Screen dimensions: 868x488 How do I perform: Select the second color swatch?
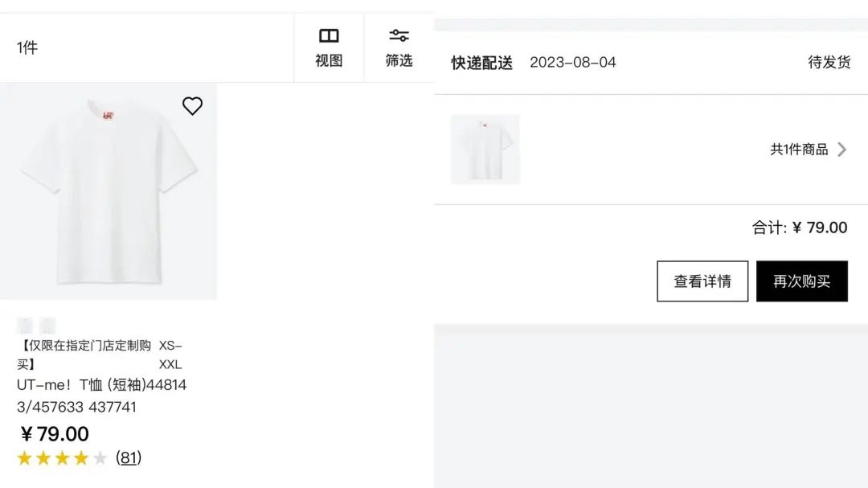tap(47, 325)
